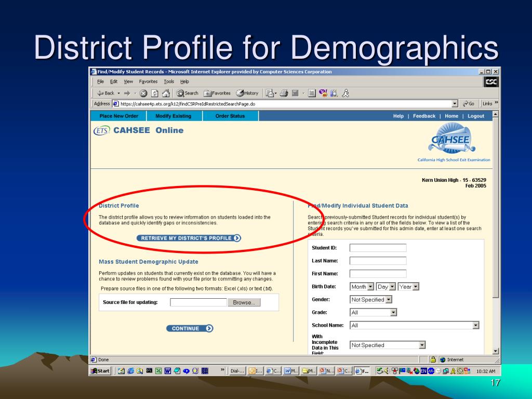Click the page scrollbar down arrow

(495, 351)
